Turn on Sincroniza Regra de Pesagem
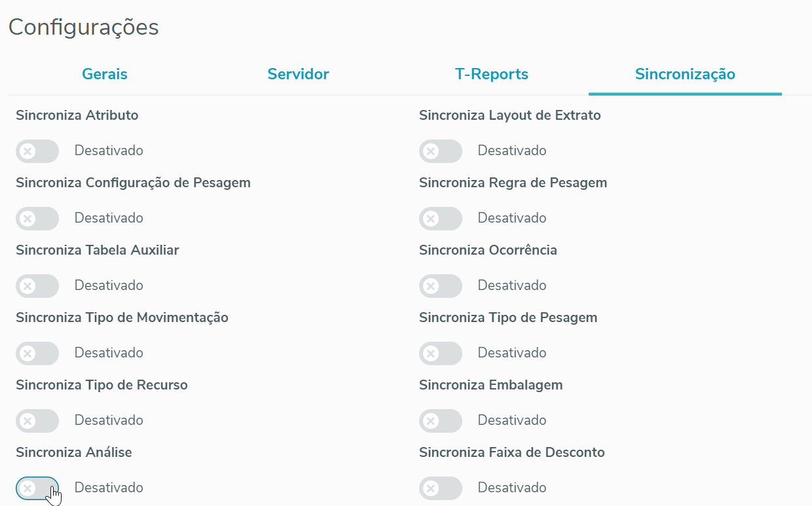This screenshot has width=812, height=506. tap(441, 219)
